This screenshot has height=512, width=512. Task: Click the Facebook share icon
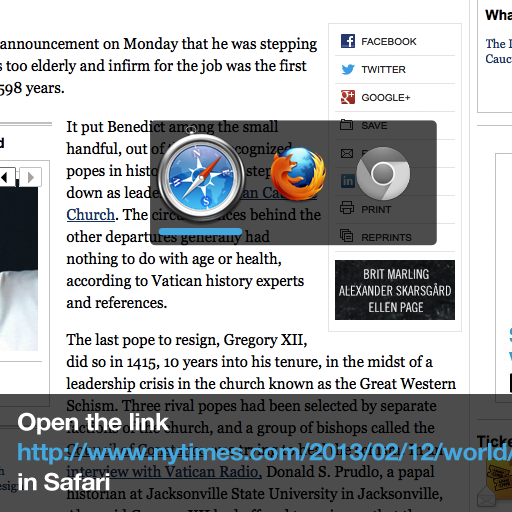pos(348,41)
